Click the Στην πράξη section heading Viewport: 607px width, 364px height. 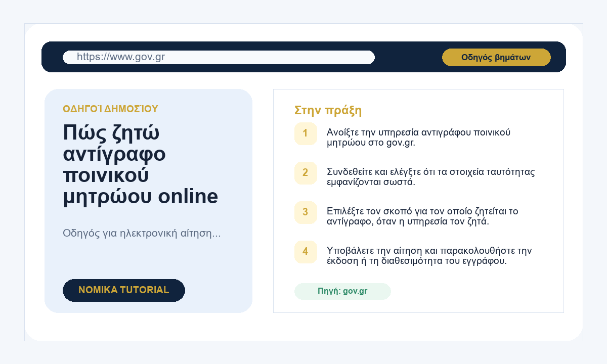point(328,110)
